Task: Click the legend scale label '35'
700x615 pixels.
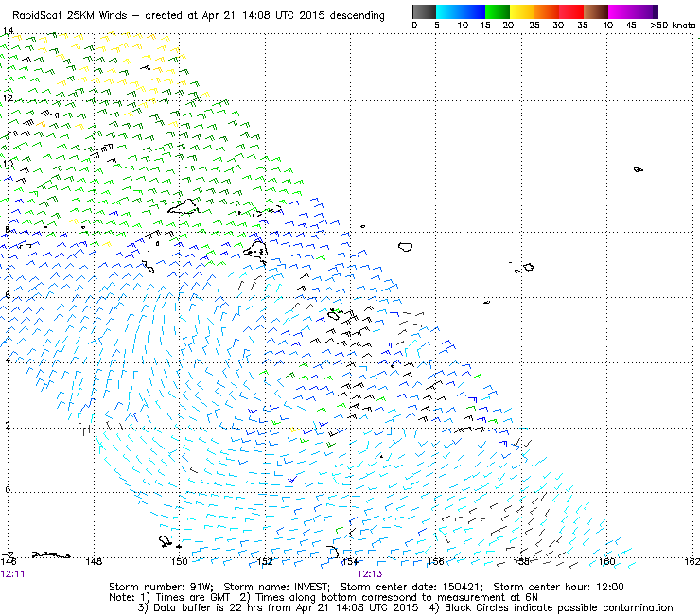Action: [583, 26]
